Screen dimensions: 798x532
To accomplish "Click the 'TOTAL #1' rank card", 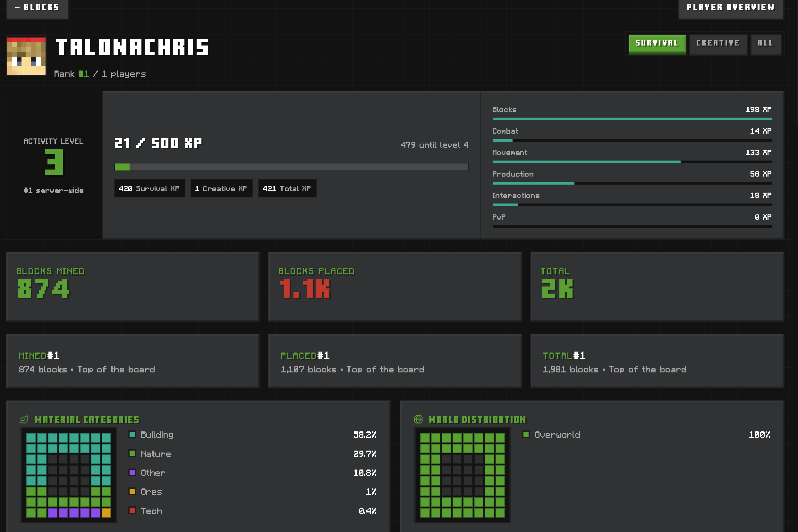I will pos(657,361).
